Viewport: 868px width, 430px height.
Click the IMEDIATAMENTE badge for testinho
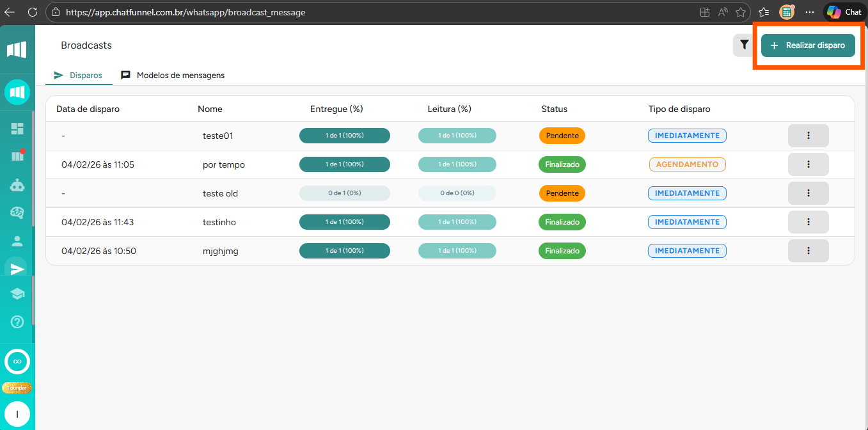[688, 222]
